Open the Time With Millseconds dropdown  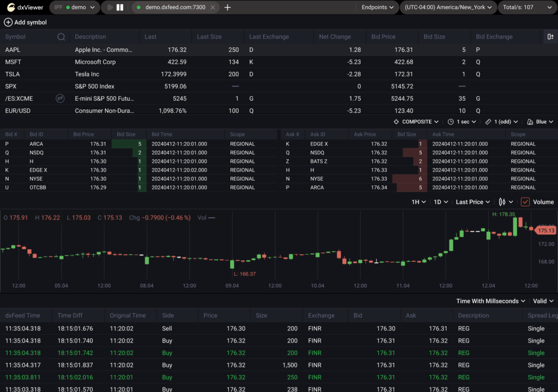pos(489,301)
